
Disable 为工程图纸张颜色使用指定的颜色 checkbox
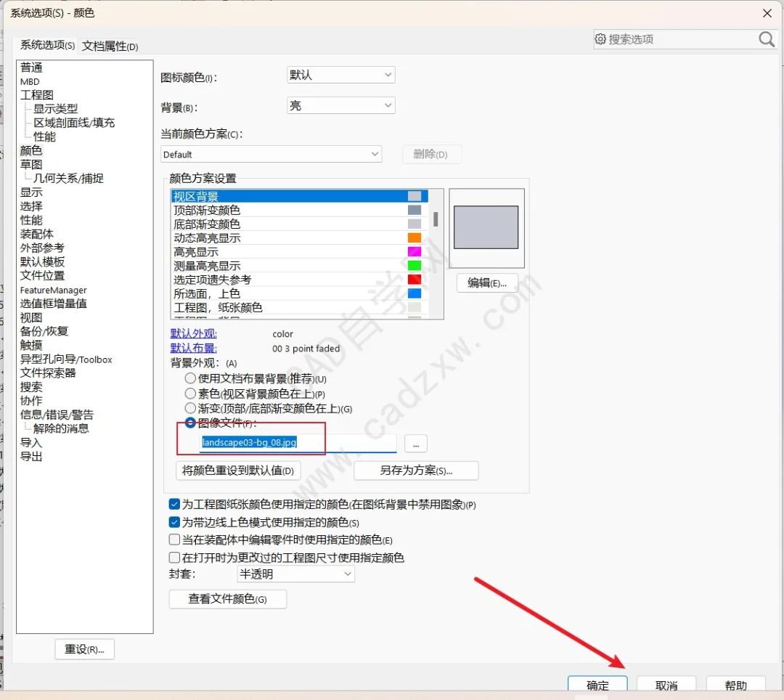(x=174, y=504)
